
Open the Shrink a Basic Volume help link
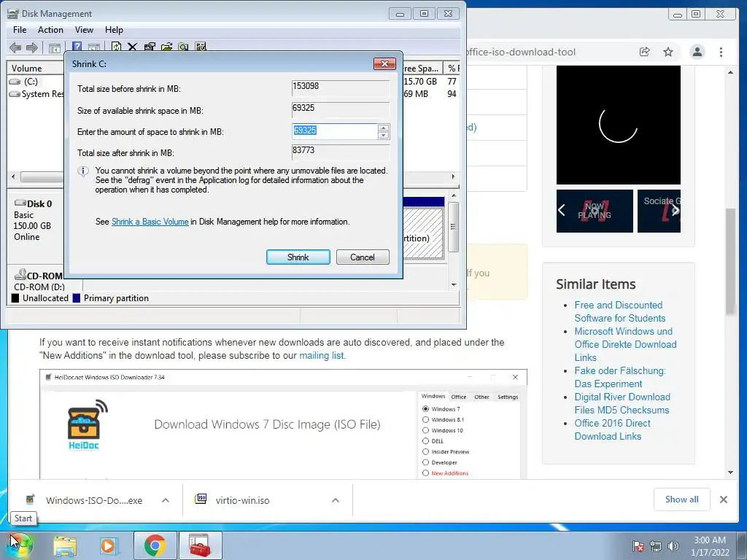150,222
